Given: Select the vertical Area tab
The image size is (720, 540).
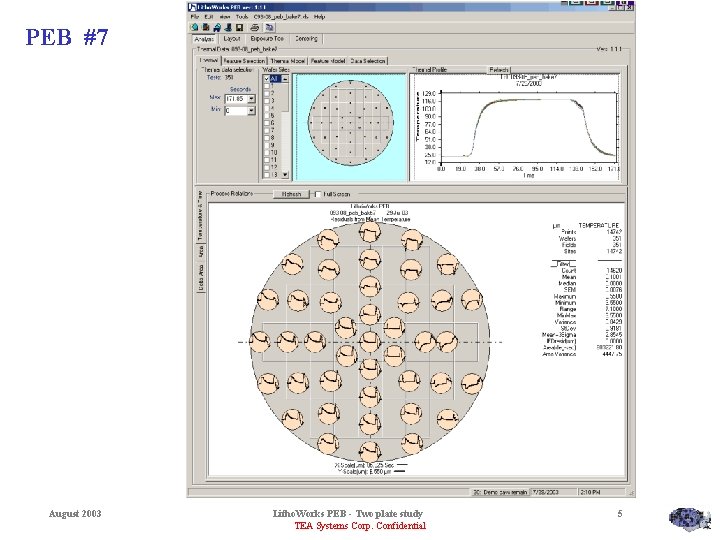Looking at the screenshot, I should click(200, 252).
